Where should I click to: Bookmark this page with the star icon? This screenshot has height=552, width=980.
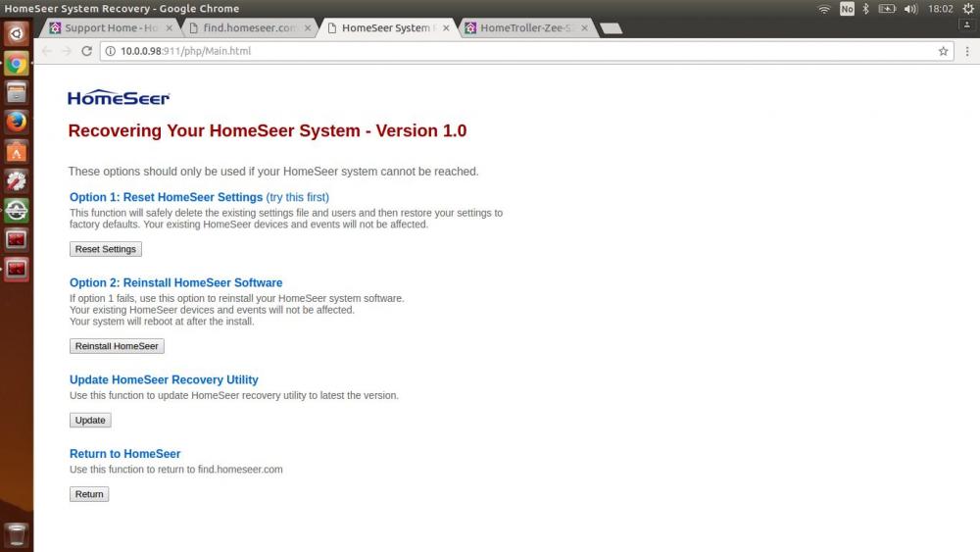click(x=944, y=51)
